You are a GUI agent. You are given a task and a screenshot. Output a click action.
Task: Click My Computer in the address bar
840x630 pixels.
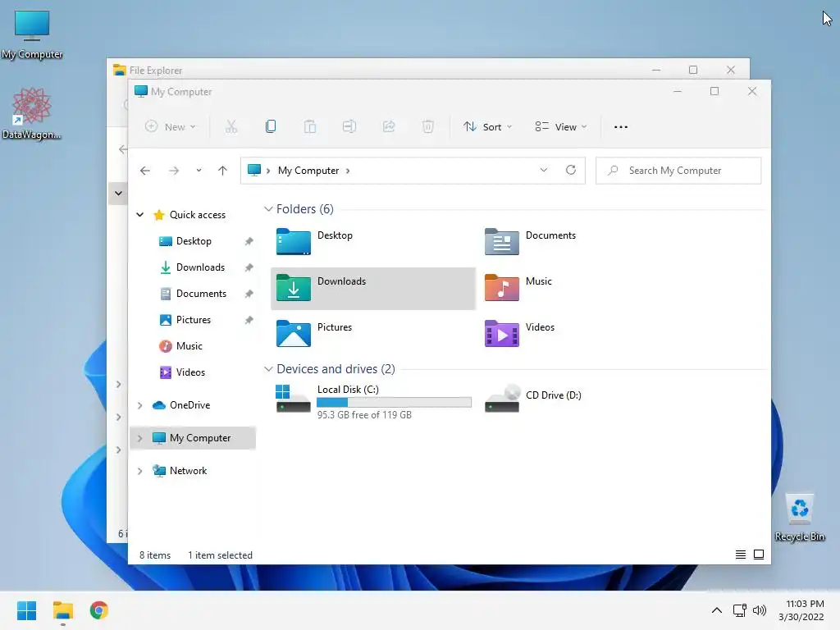[308, 171]
